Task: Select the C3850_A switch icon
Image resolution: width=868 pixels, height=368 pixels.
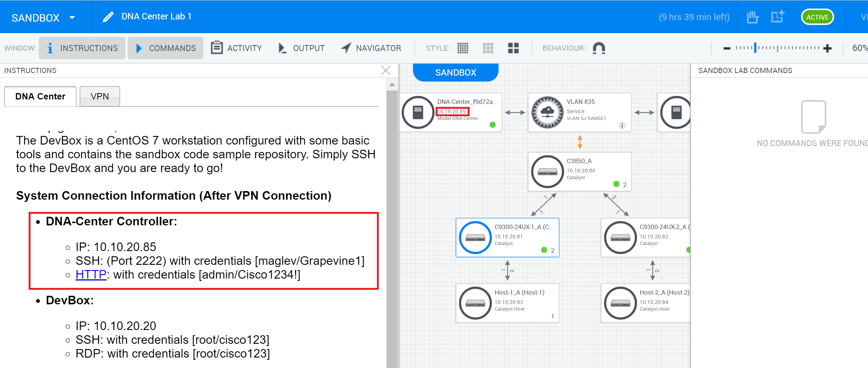Action: click(x=547, y=172)
